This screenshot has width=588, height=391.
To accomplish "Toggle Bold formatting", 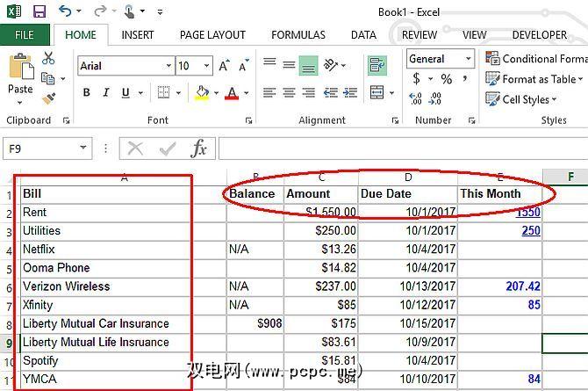I will 87,92.
